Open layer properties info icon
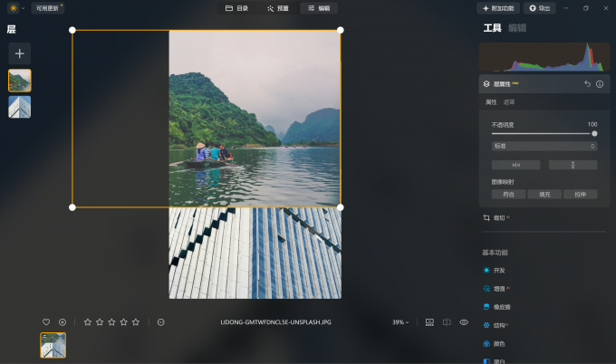Screen dimensions: 616x364 tap(600, 84)
